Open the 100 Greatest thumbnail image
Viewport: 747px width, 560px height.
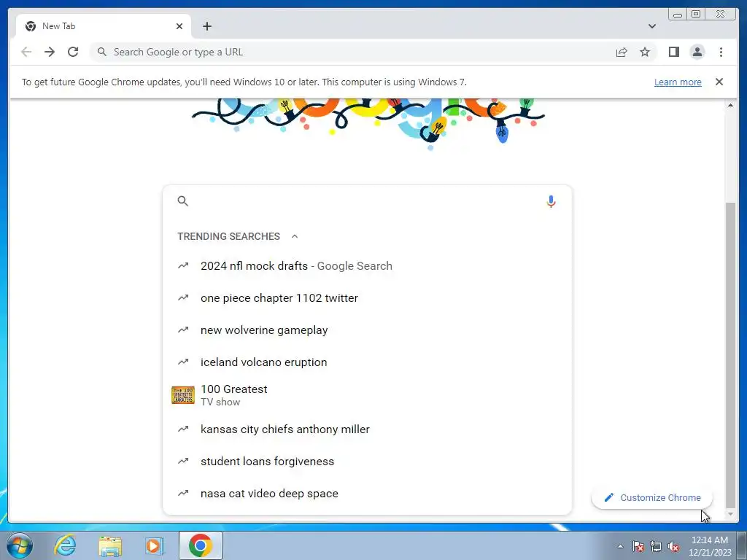pyautogui.click(x=183, y=395)
